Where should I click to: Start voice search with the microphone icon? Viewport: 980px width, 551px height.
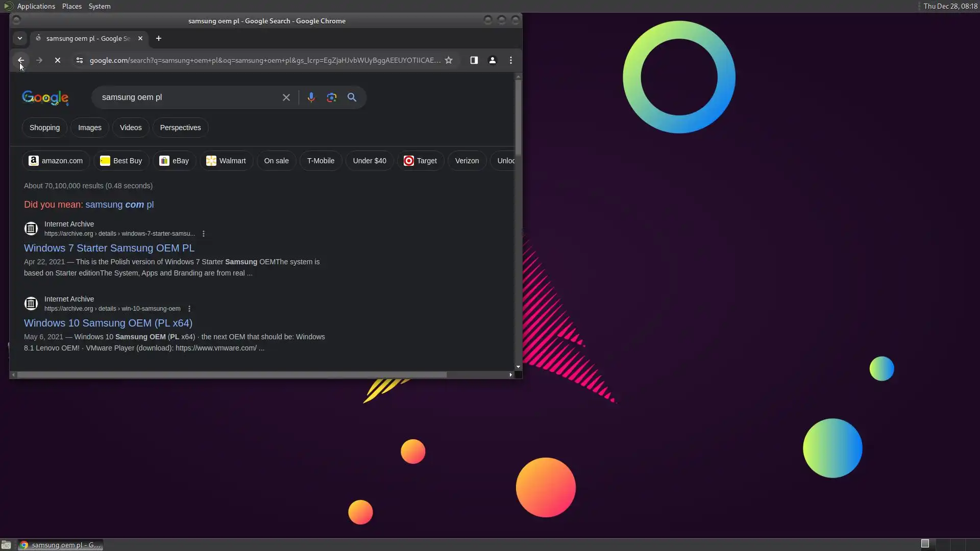[311, 97]
